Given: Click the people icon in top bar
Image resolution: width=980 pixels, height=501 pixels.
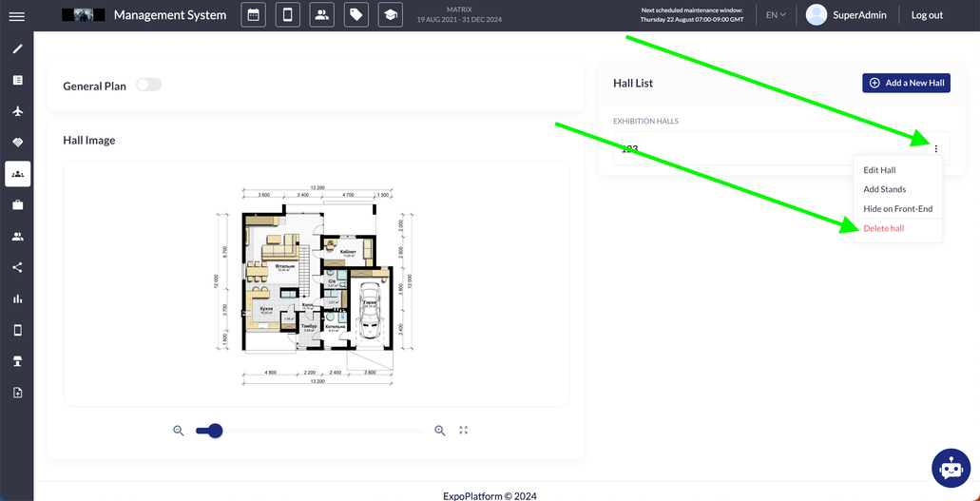Looking at the screenshot, I should click(322, 15).
